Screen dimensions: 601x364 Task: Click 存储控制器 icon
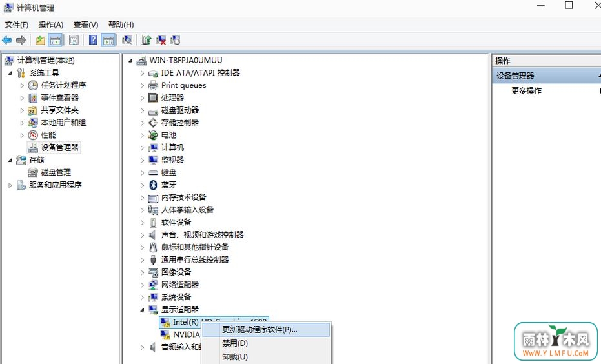coord(153,123)
